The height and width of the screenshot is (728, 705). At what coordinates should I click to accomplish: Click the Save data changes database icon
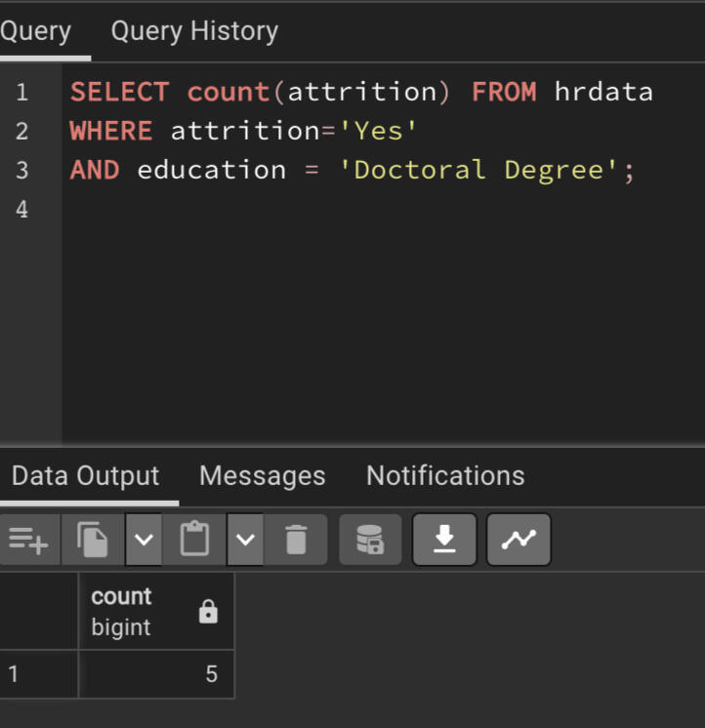coord(370,540)
